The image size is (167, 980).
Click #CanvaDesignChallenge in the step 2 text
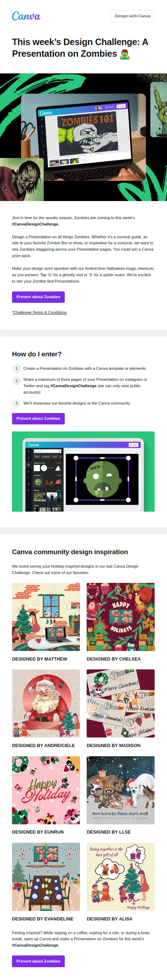click(x=73, y=386)
